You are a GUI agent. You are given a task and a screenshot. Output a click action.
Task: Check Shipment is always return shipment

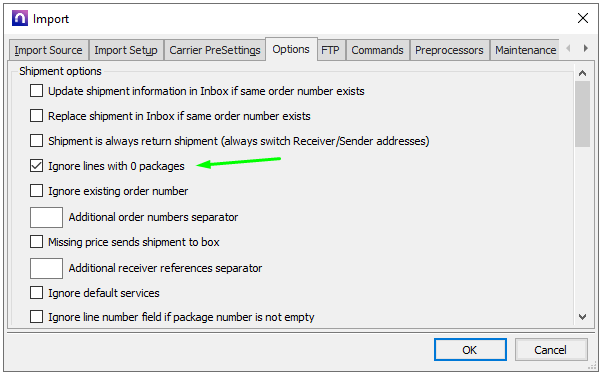(37, 141)
